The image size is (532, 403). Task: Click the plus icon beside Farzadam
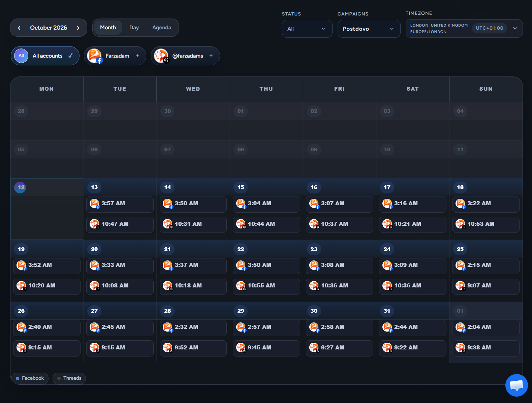point(137,56)
